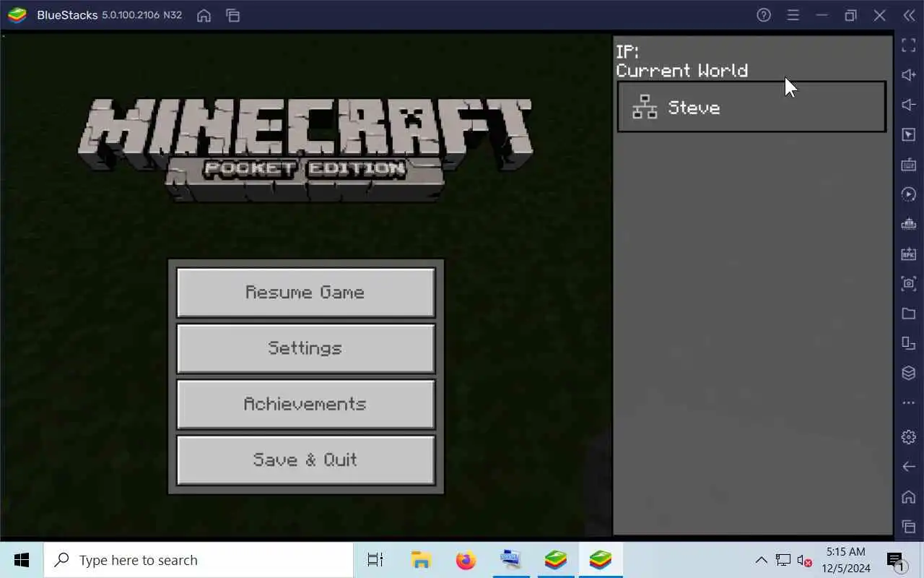Open the multi-instance manager layers icon
The image size is (924, 578).
[x=909, y=373]
